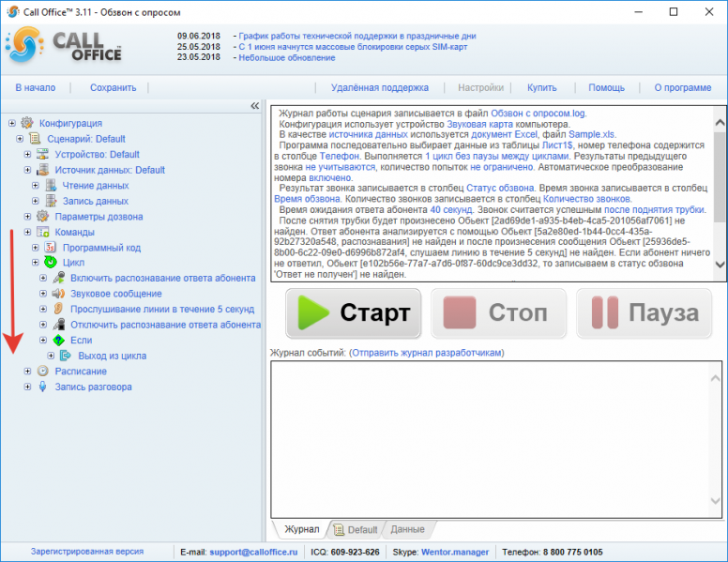Open Отправить журнал разработчикам link
Screen dimensions: 728x562
click(426, 353)
